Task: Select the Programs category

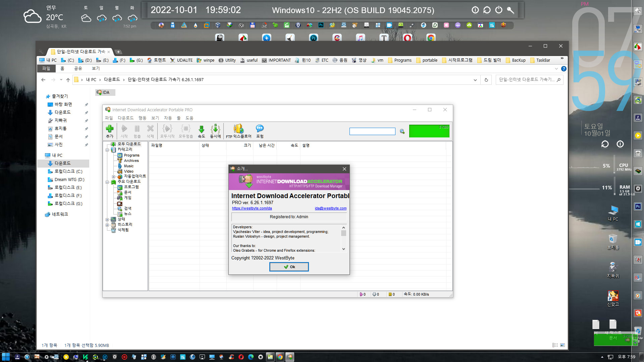Action: tap(131, 155)
